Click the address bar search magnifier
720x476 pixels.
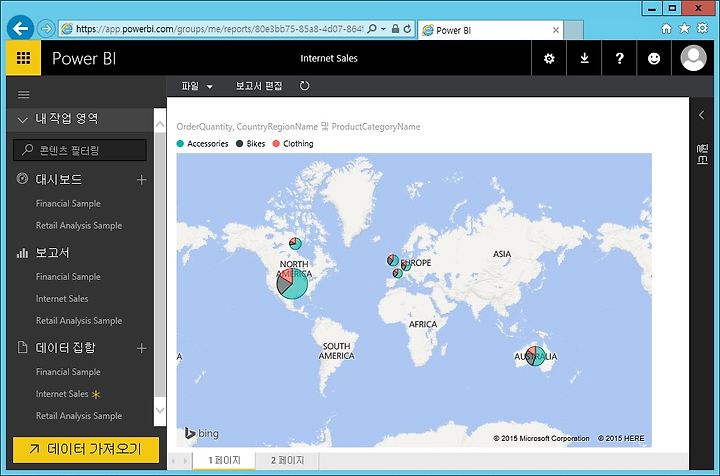pyautogui.click(x=372, y=28)
